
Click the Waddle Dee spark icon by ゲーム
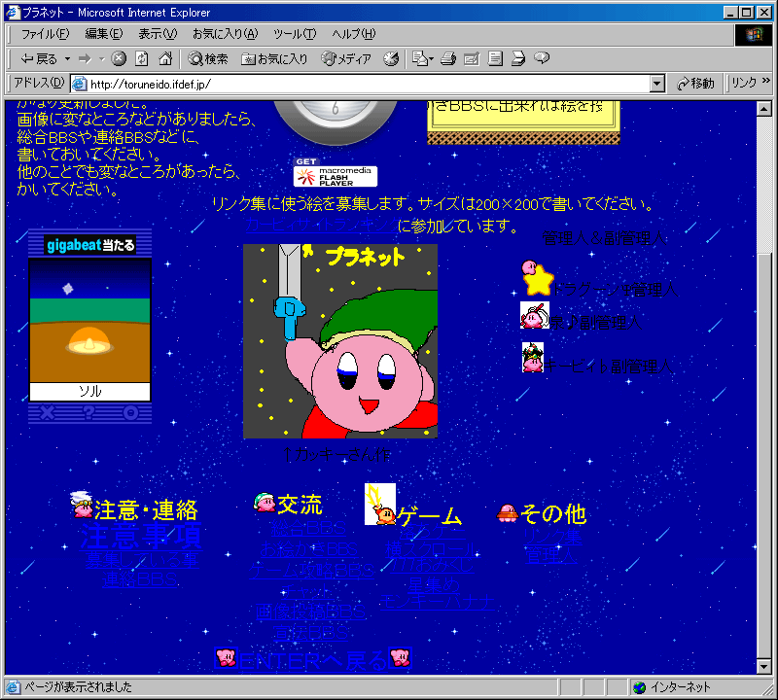(x=380, y=504)
